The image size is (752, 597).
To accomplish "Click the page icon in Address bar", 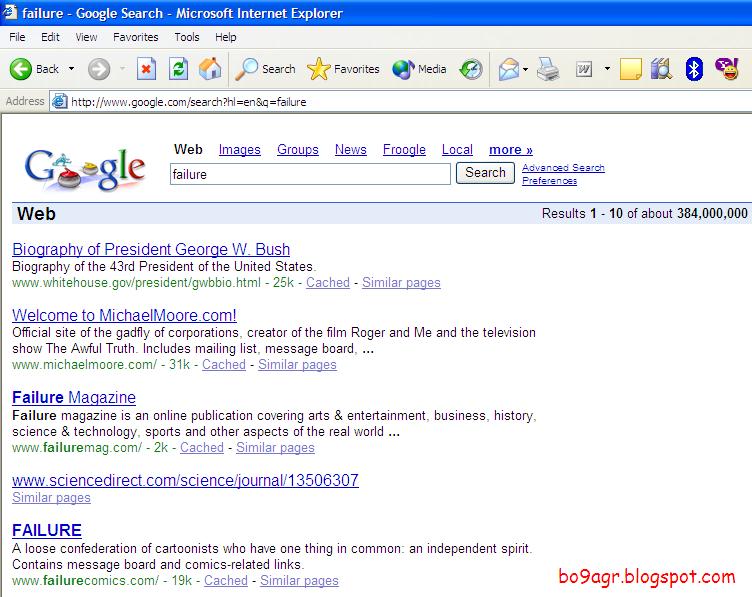I will click(x=59, y=101).
